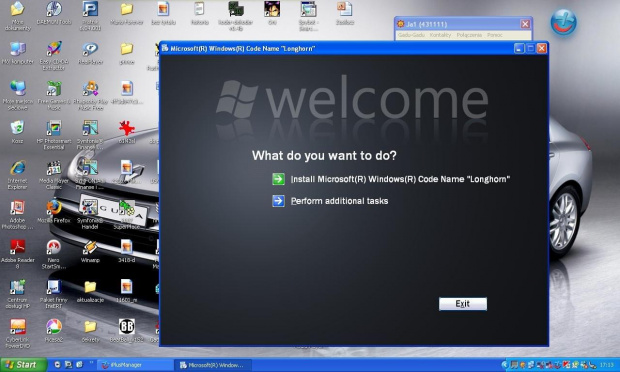This screenshot has width=620, height=372.
Task: Click the blue Perform additional tasks arrow icon
Action: 278,201
